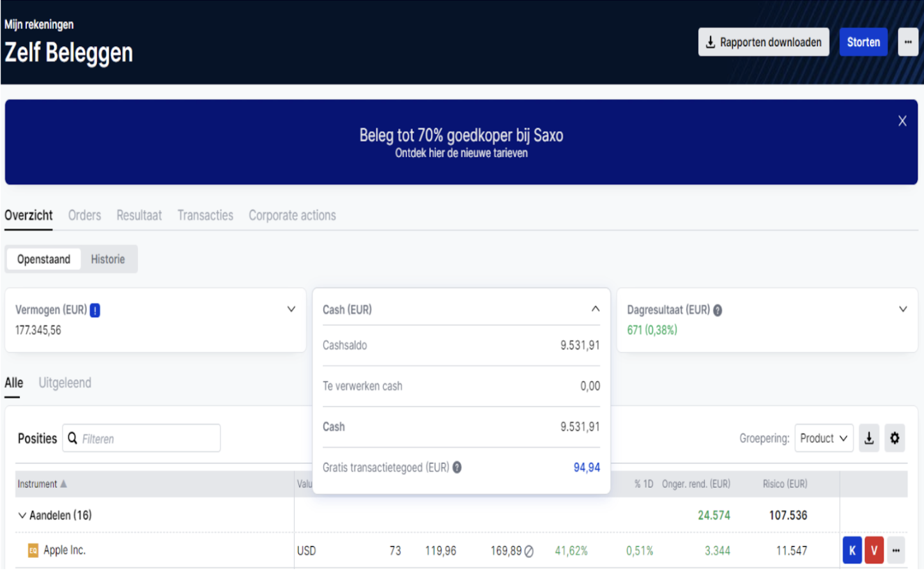Switch to the Uitgeleend tab
This screenshot has height=574, width=924.
click(x=65, y=383)
